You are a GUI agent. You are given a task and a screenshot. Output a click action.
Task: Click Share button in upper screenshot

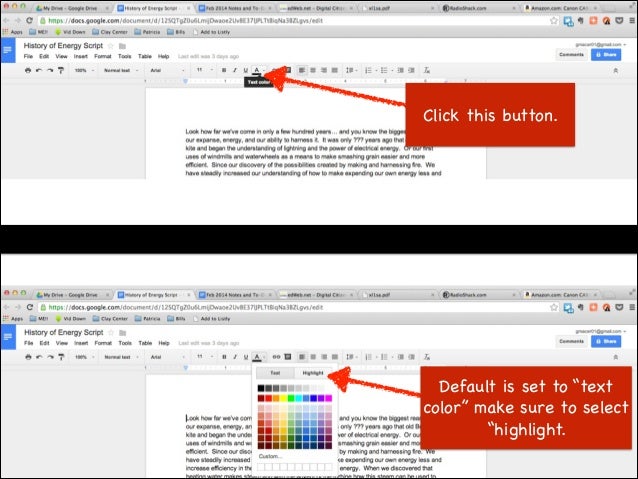606,55
